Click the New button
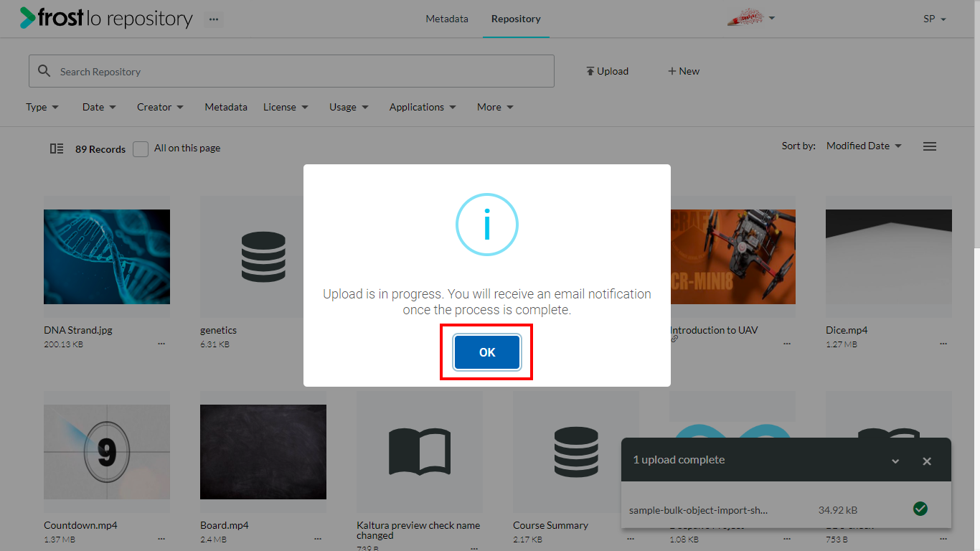Screen dimensions: 980x551 (684, 71)
